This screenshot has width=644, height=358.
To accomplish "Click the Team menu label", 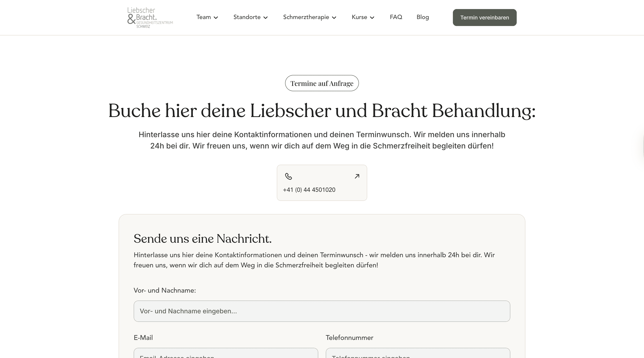I will [204, 17].
